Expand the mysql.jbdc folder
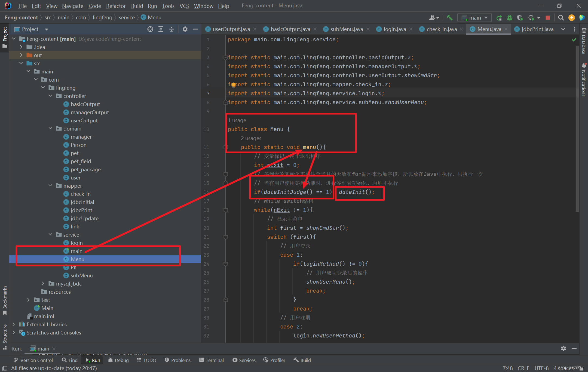 [43, 284]
